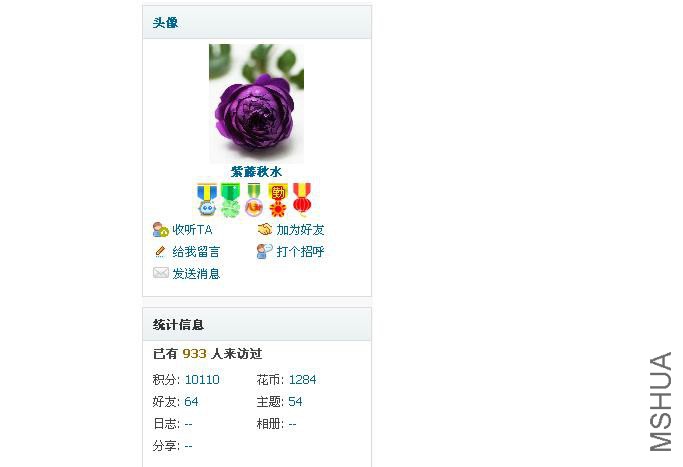Click the envelope send-message icon
This screenshot has width=683, height=467.
[161, 273]
